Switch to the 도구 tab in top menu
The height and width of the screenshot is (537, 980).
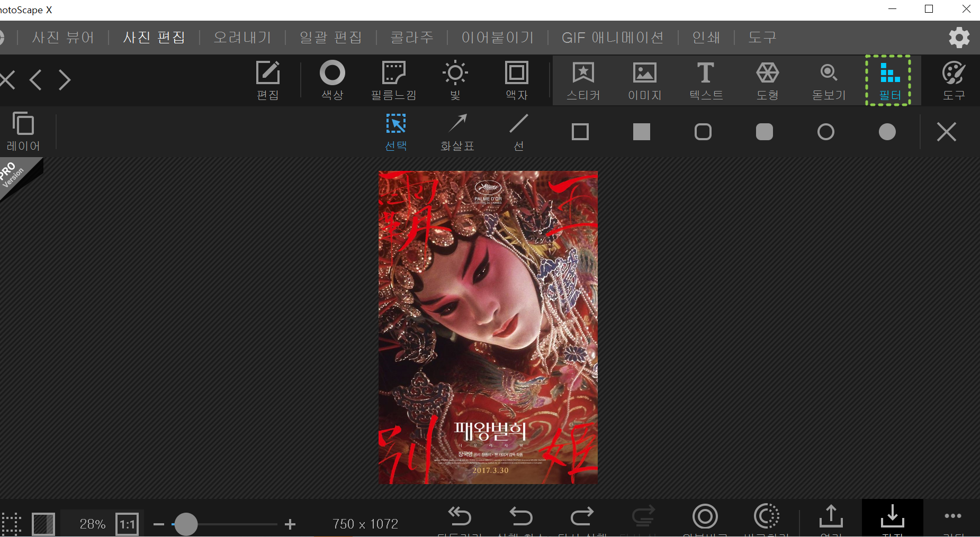(x=762, y=37)
